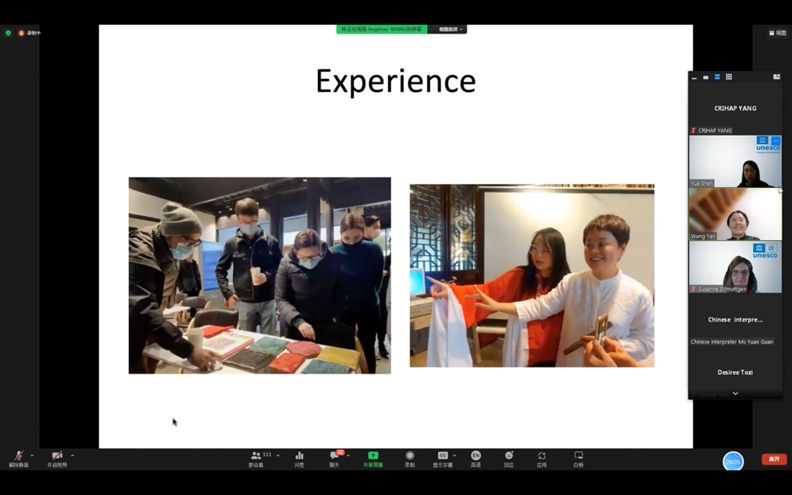Select the Chinese interpreter participant tile
Viewport: 792px width, 495px height.
click(x=735, y=320)
